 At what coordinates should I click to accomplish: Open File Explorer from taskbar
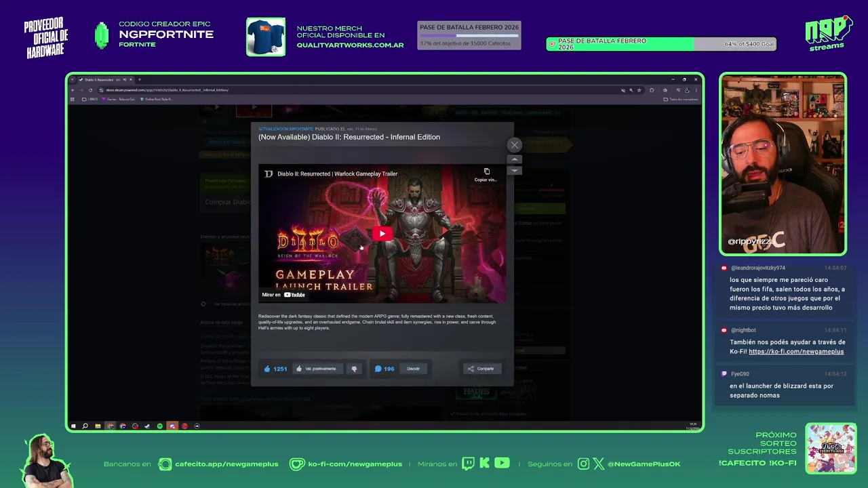(x=98, y=426)
